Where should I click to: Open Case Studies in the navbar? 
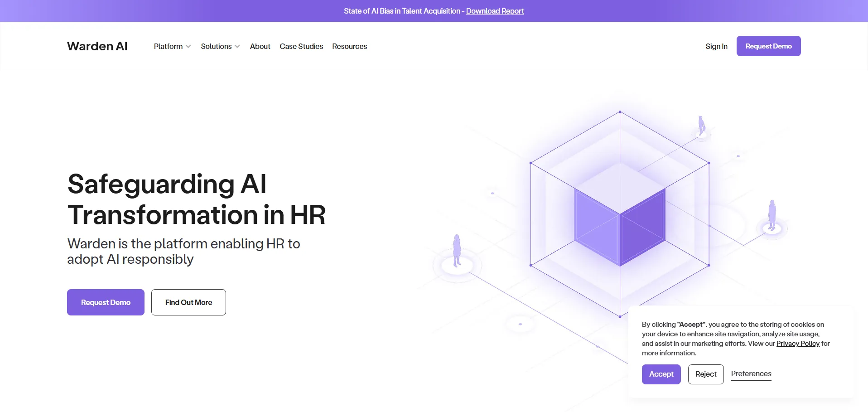301,46
